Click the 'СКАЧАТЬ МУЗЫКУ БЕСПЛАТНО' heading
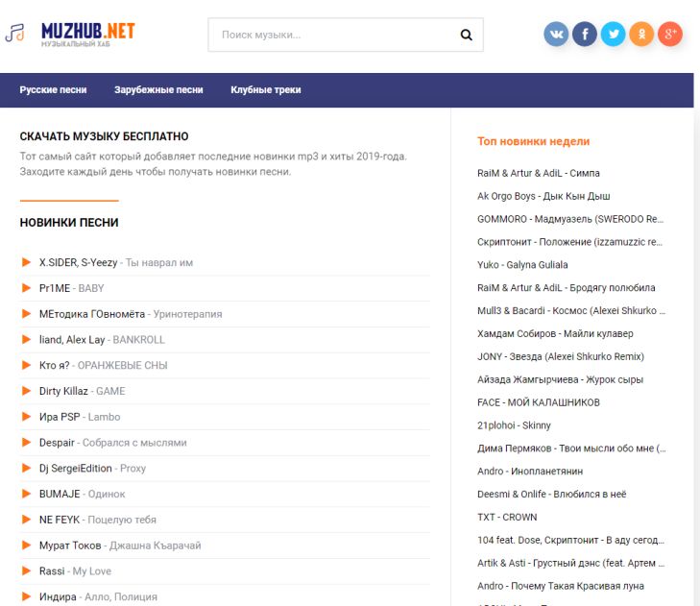Image resolution: width=700 pixels, height=606 pixels. pyautogui.click(x=104, y=136)
